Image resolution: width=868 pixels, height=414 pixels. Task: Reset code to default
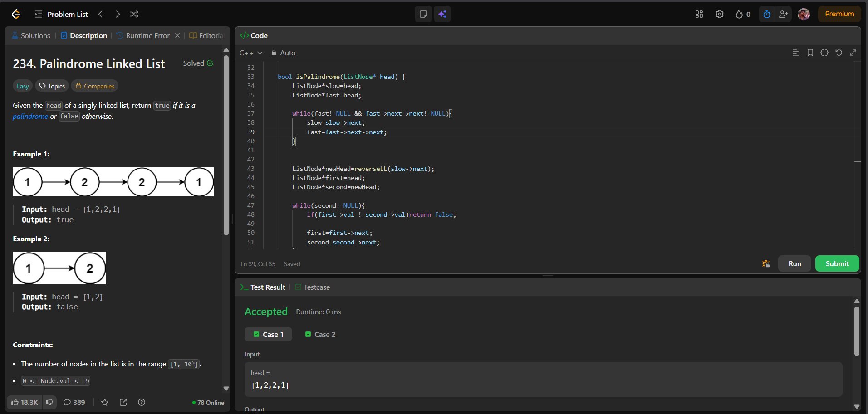tap(839, 53)
